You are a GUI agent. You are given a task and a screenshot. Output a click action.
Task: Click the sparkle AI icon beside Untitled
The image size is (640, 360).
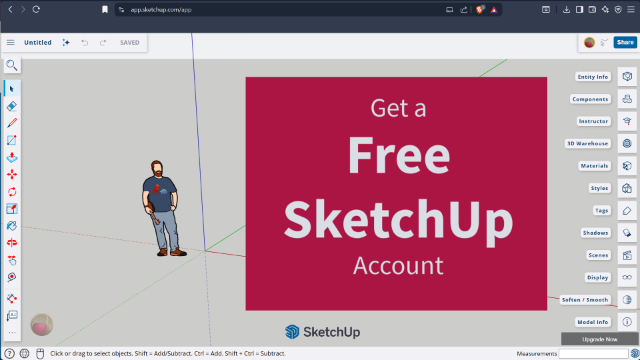66,42
